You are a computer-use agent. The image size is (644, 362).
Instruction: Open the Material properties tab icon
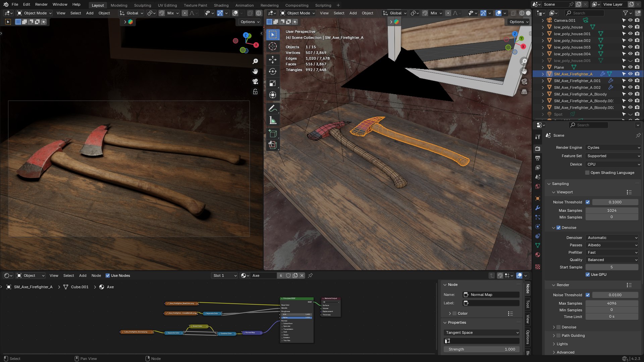[x=538, y=255]
